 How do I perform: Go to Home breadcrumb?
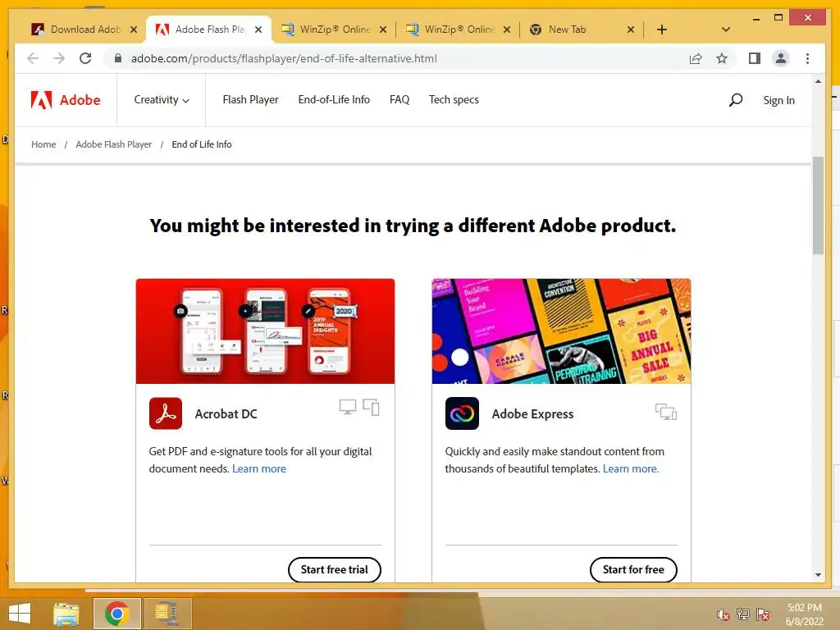[43, 144]
